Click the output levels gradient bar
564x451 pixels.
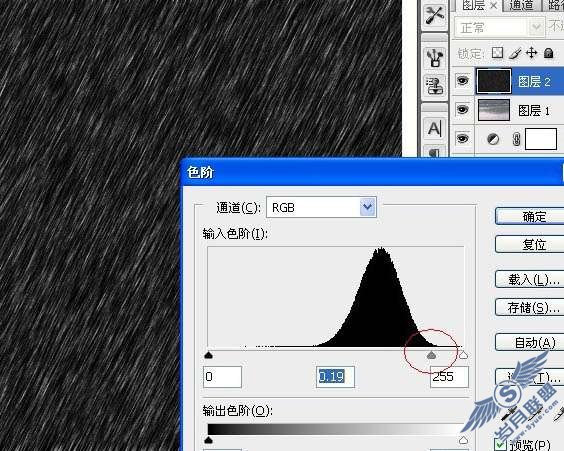coord(336,429)
